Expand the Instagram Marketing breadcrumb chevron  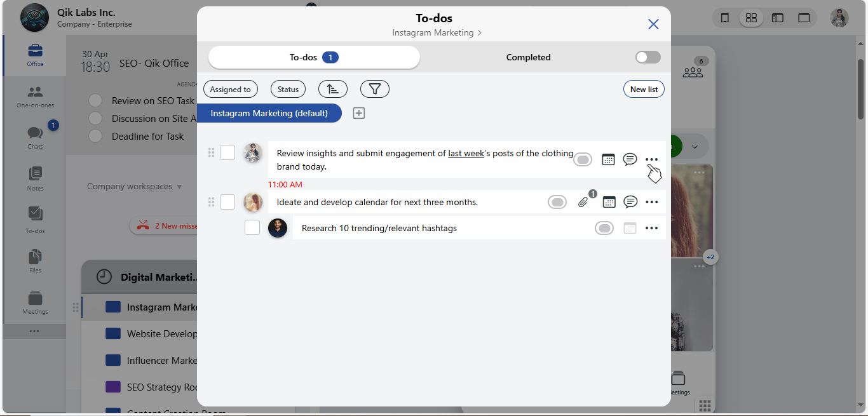[480, 33]
